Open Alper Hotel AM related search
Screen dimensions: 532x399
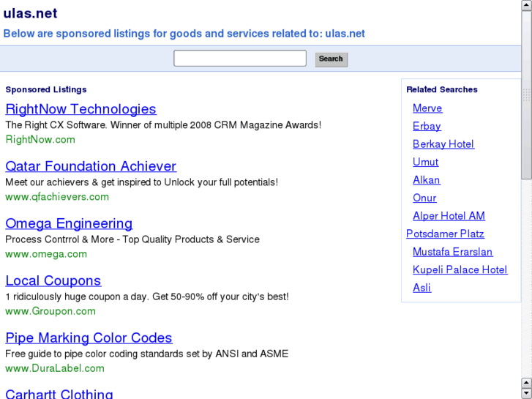click(449, 216)
